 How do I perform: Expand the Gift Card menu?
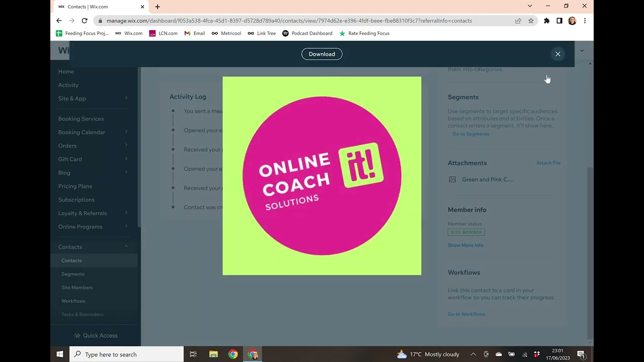tap(93, 159)
